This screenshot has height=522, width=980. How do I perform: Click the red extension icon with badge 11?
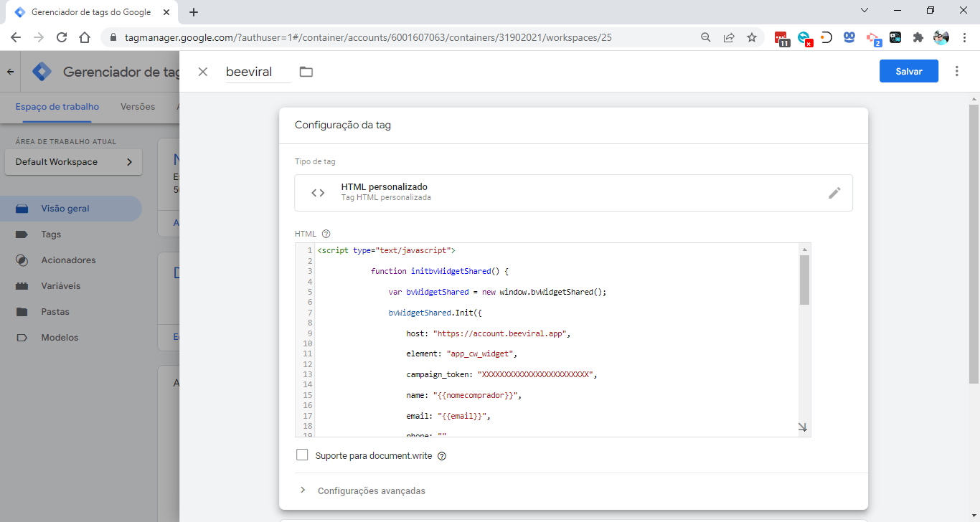click(x=782, y=38)
